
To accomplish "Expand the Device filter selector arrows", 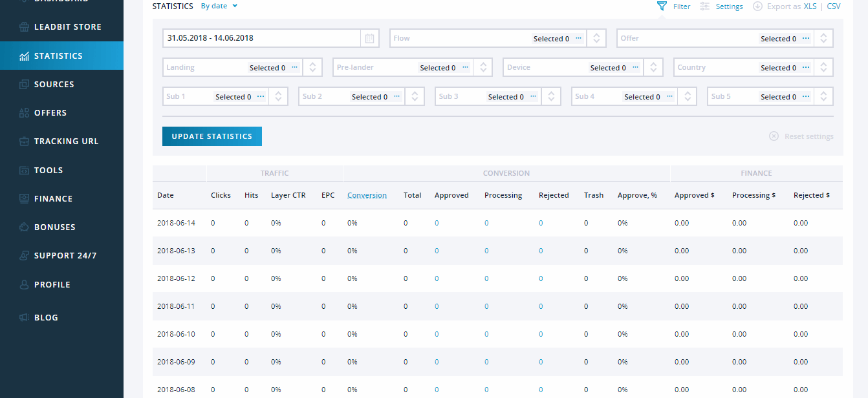I will point(653,68).
